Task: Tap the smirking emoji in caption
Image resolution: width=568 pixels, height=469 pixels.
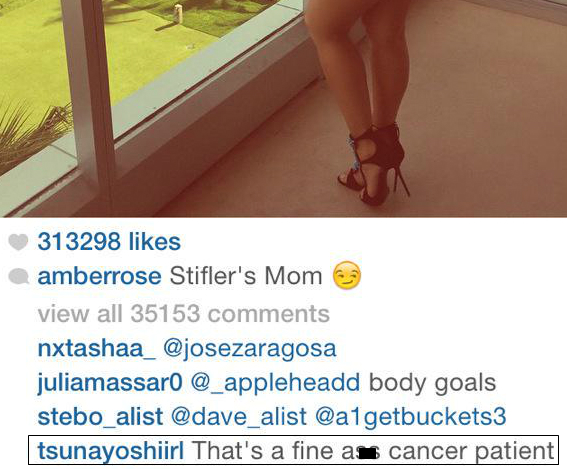Action: [347, 275]
